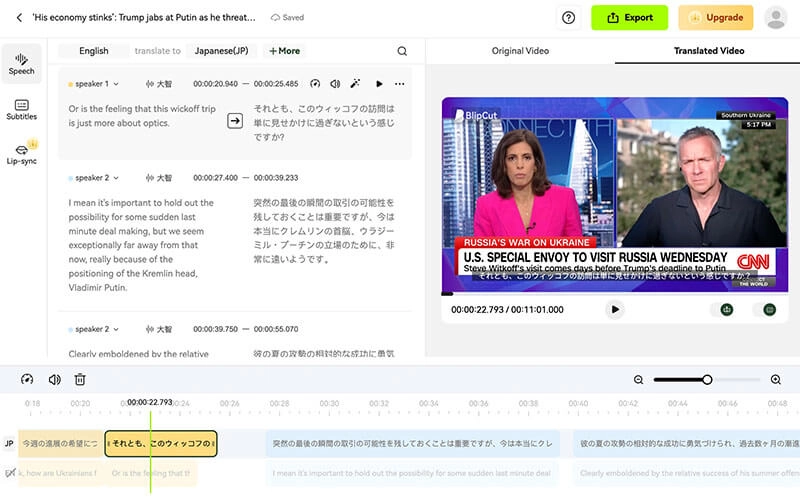Adjust volume icon in speaker 1 segment
The image size is (800, 497).
(x=335, y=84)
